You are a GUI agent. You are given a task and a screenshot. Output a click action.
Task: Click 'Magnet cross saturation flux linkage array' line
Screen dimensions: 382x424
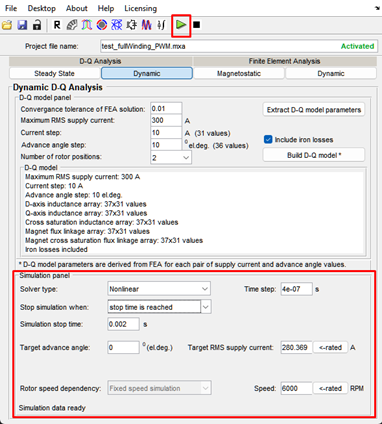pyautogui.click(x=114, y=240)
